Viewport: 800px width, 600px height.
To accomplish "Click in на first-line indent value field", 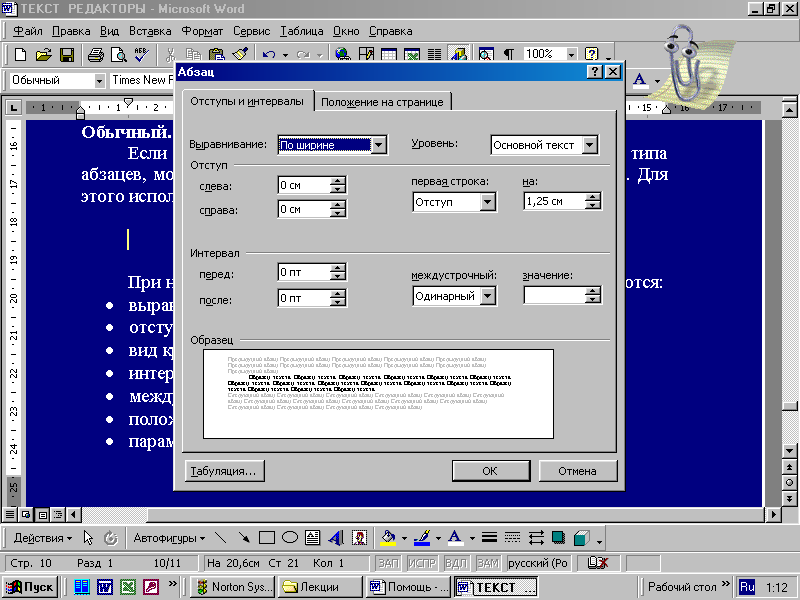I will [x=554, y=202].
